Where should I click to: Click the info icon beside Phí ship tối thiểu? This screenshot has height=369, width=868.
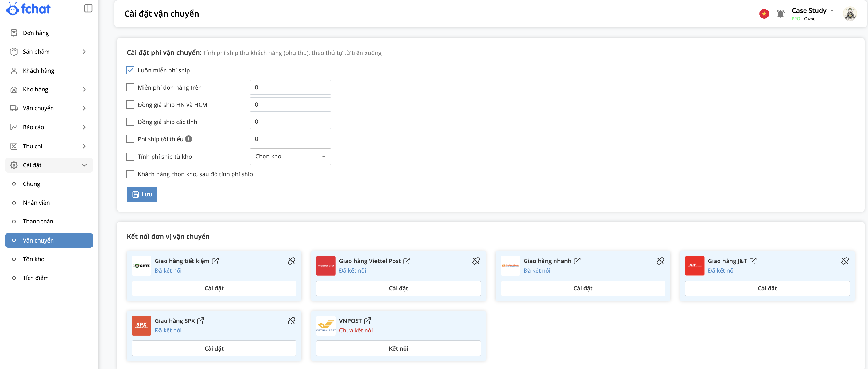click(x=189, y=139)
